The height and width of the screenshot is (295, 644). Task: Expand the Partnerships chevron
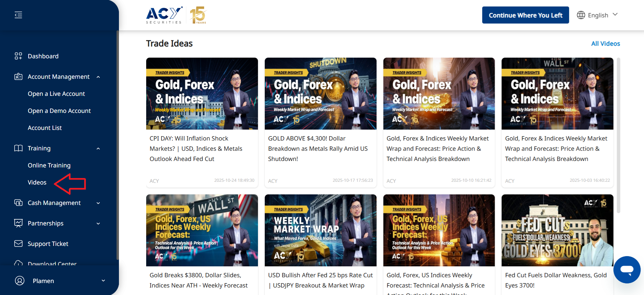(98, 223)
